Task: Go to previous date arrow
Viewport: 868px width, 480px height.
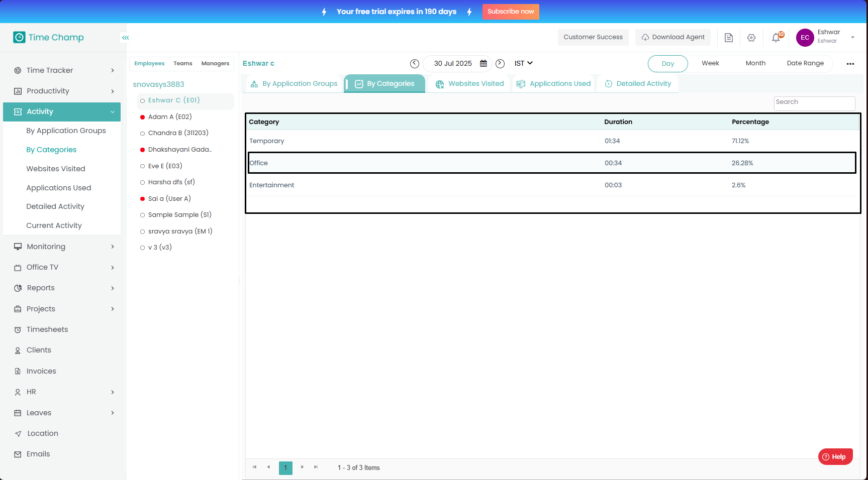Action: tap(415, 64)
